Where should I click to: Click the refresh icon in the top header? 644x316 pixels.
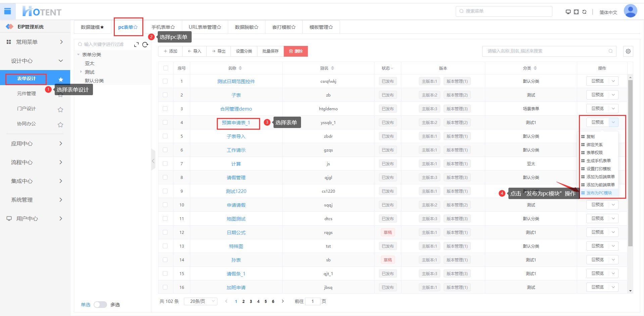(x=584, y=12)
